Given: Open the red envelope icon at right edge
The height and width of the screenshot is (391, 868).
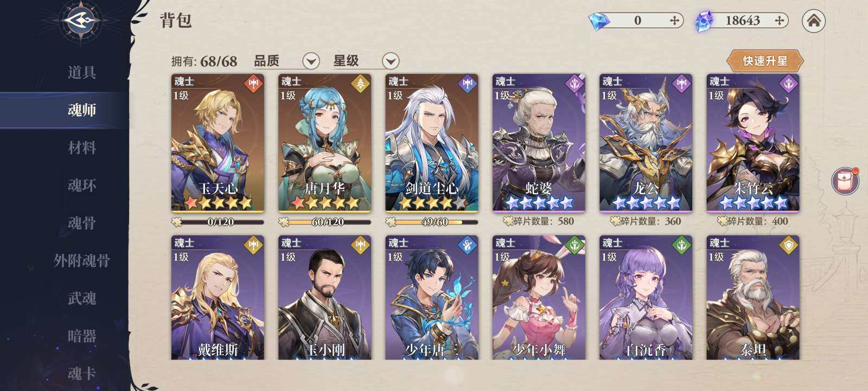Looking at the screenshot, I should tap(845, 181).
